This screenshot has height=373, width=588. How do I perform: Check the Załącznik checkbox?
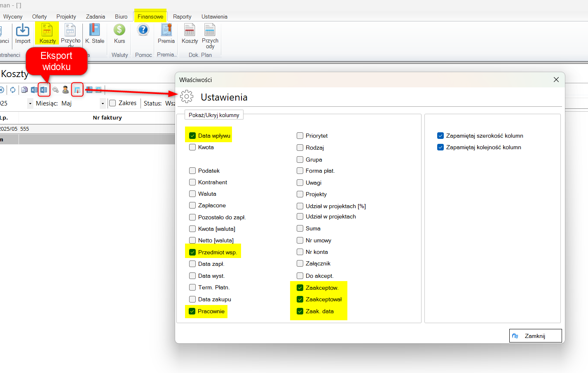click(300, 263)
